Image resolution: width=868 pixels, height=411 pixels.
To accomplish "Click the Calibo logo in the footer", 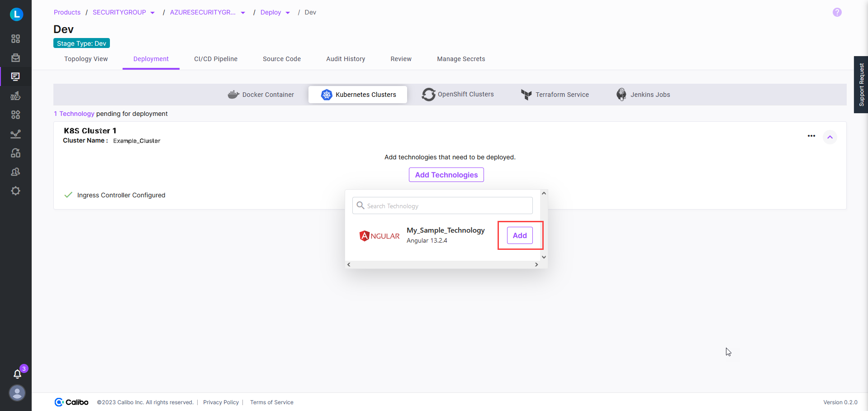I will pyautogui.click(x=71, y=402).
